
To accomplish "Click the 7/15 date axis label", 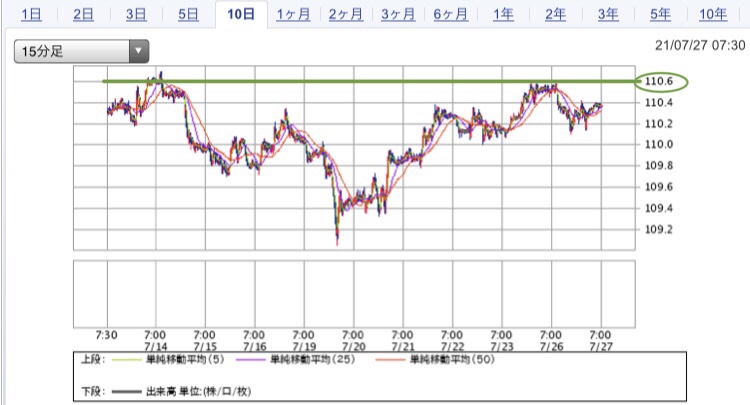I will tap(205, 347).
